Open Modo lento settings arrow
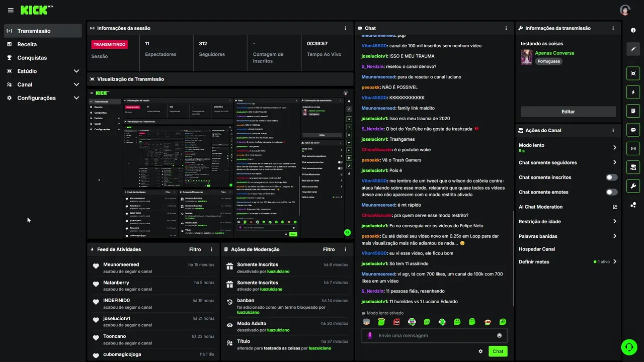 [614, 147]
